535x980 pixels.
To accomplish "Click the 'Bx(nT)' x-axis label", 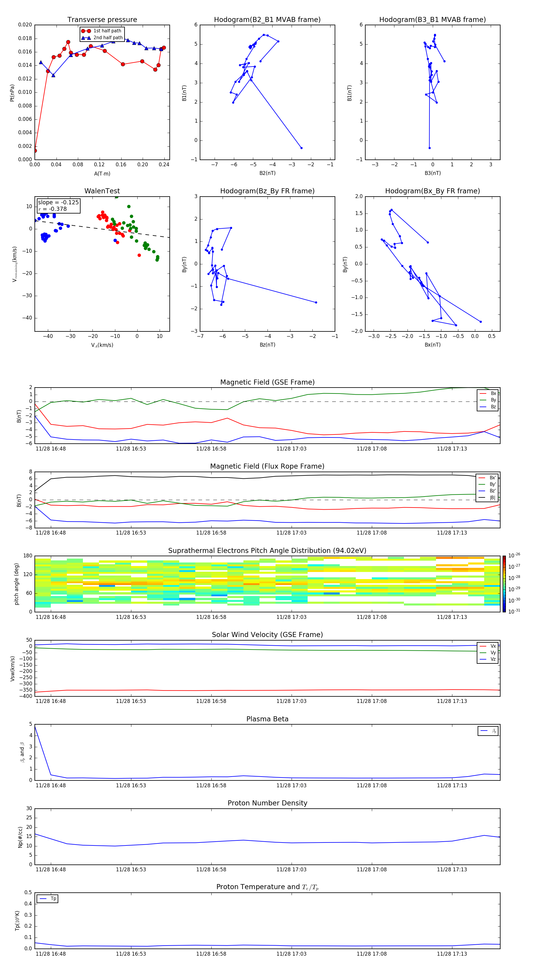I will (x=432, y=345).
